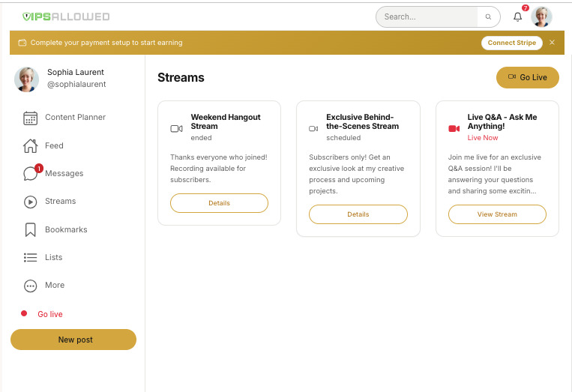Go to Feed via house icon
Screen dimensions: 572x392
point(31,146)
